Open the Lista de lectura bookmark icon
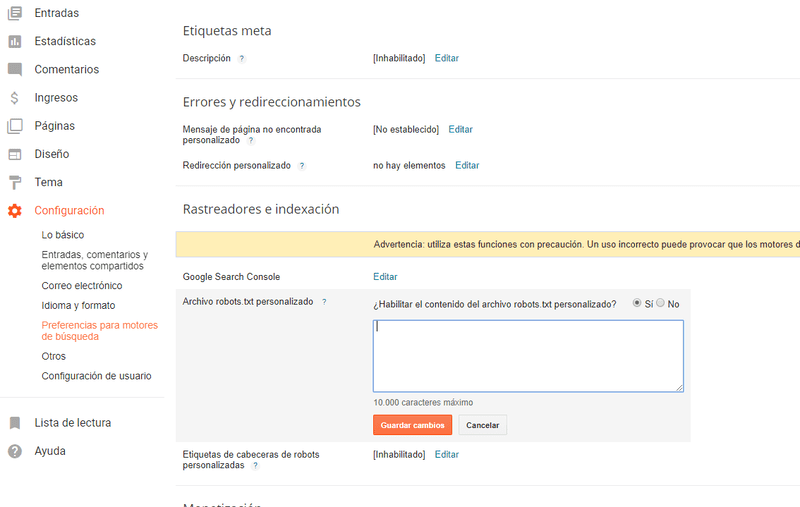This screenshot has width=800, height=507. click(15, 423)
